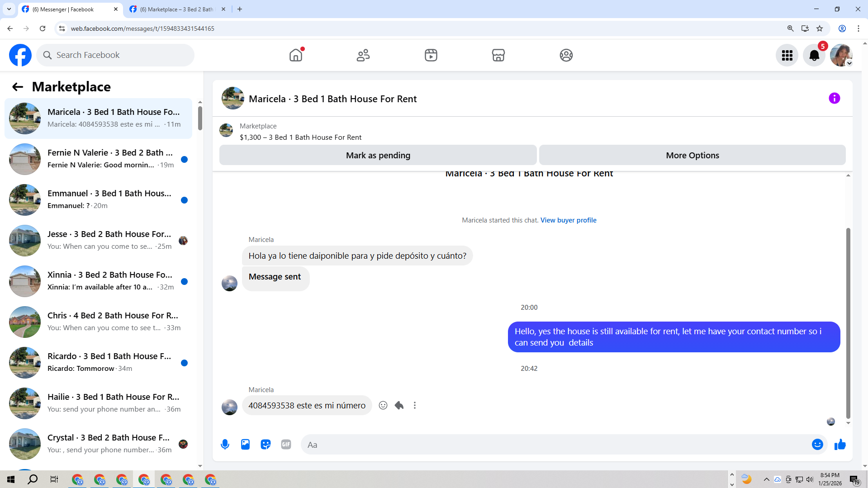Click the taskbar volume speaker icon
The image size is (868, 488).
click(x=810, y=479)
